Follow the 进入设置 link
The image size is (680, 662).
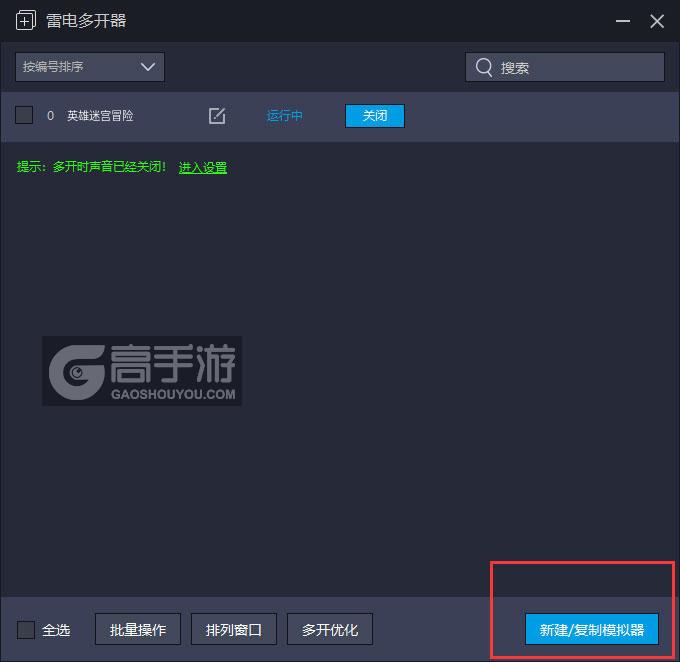click(x=203, y=168)
